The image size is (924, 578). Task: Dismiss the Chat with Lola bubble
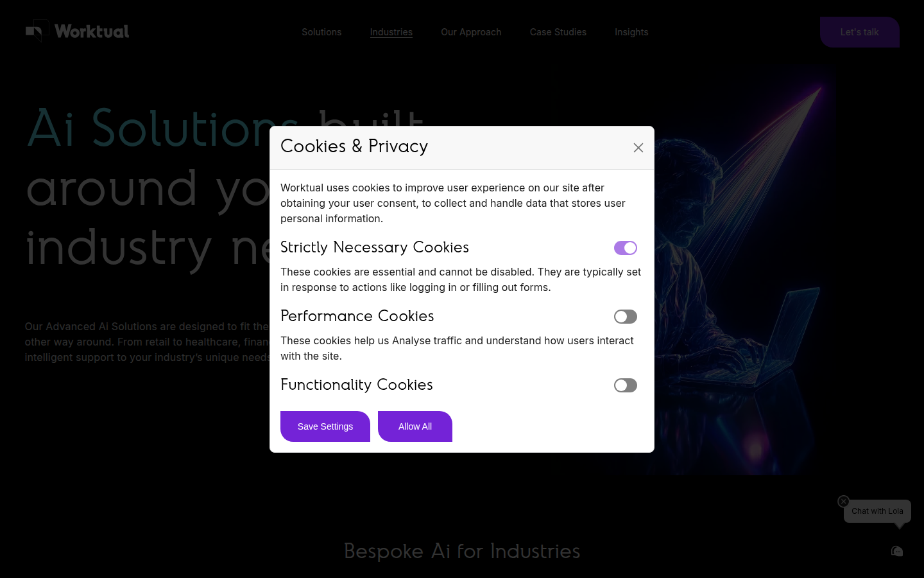point(843,502)
